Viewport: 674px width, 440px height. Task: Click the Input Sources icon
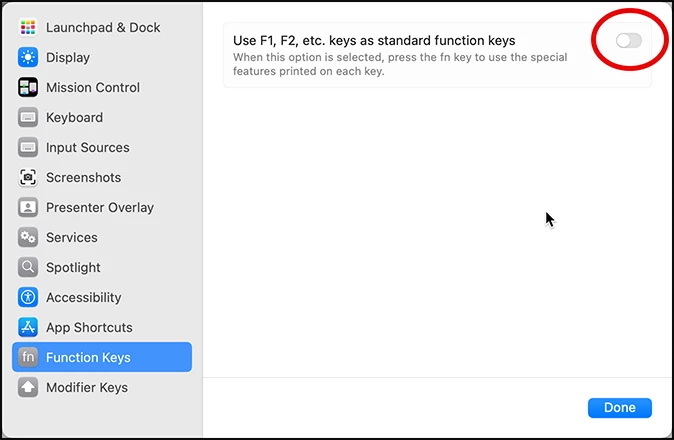[28, 147]
